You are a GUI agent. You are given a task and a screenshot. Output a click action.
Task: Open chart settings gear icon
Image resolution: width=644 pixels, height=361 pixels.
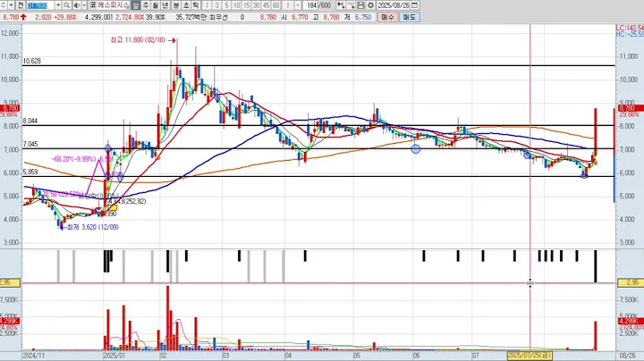(x=370, y=5)
